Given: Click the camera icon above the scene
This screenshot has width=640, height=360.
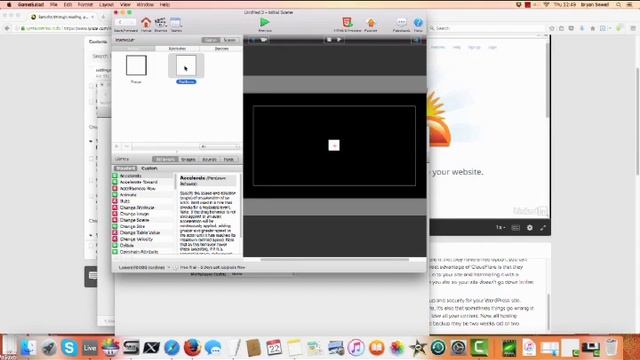Looking at the screenshot, I should click(x=264, y=40).
